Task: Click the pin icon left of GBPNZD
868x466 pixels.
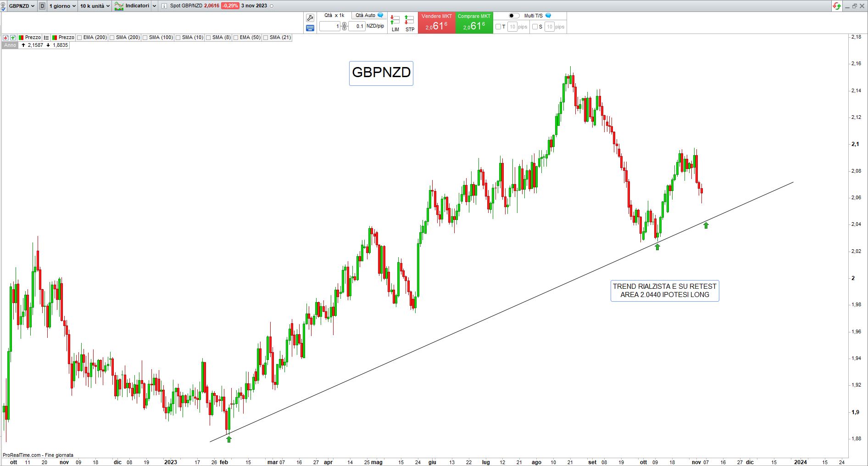Action: pos(4,6)
